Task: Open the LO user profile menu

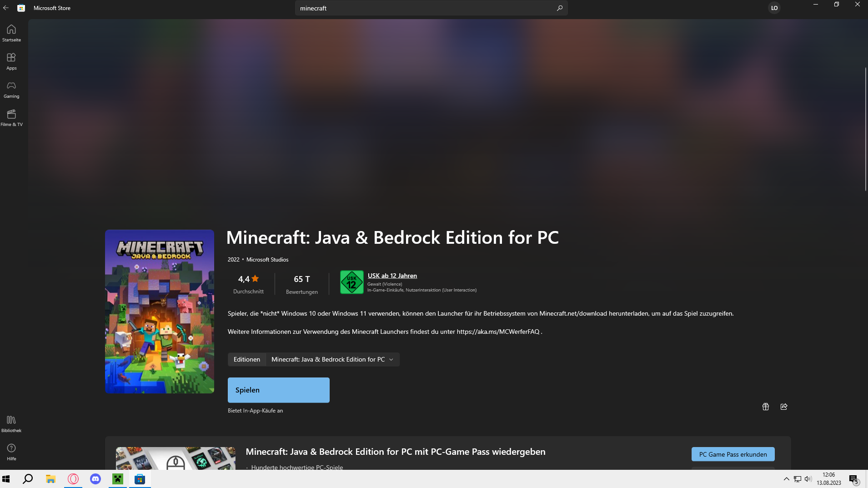Action: coord(774,8)
